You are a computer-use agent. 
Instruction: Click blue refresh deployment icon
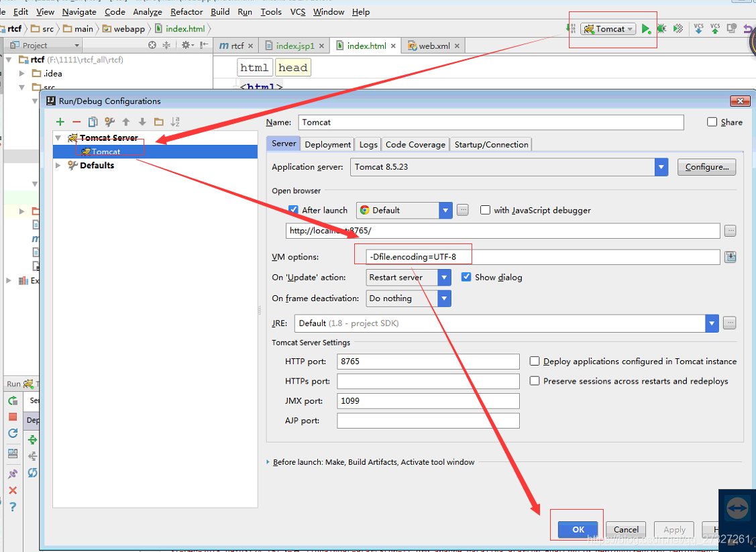coord(32,473)
